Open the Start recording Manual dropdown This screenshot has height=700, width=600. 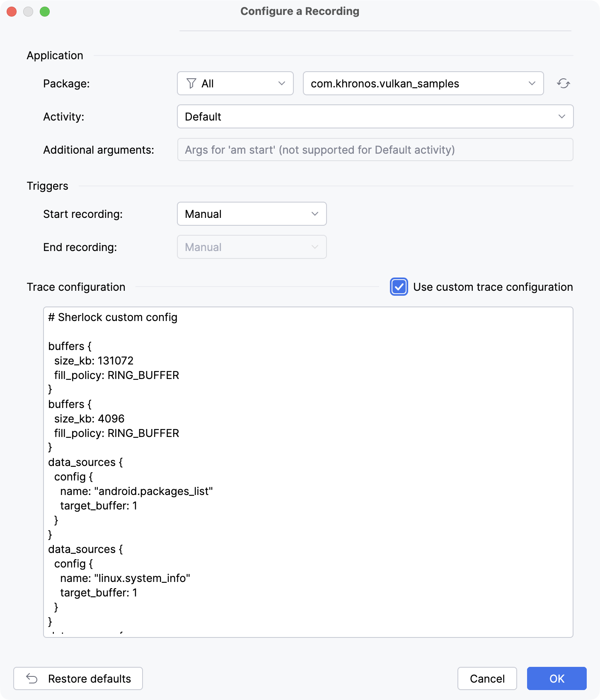pyautogui.click(x=252, y=214)
